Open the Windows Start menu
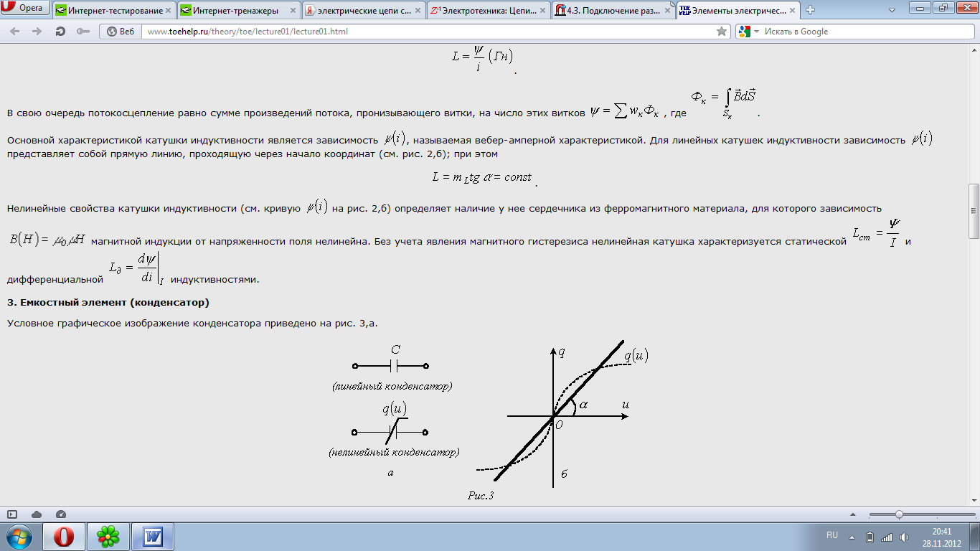980x551 pixels. pyautogui.click(x=19, y=536)
